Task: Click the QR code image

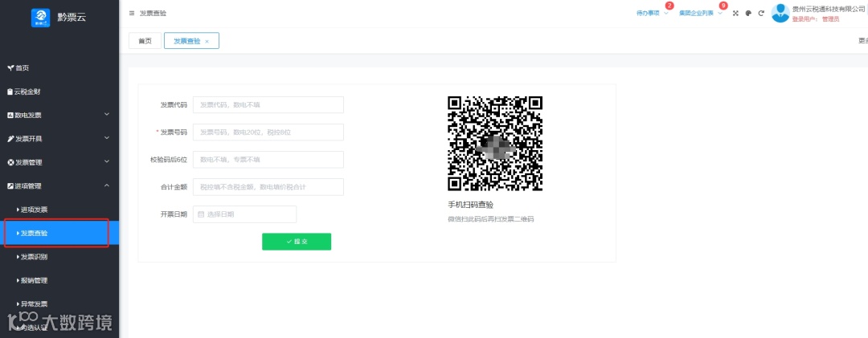Action: point(495,143)
